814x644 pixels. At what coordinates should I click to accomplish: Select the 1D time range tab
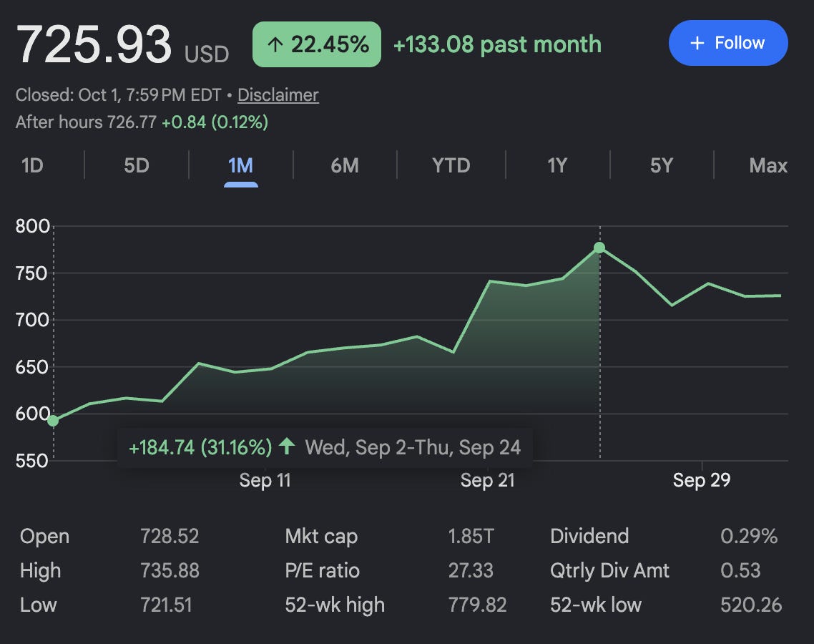[x=32, y=166]
